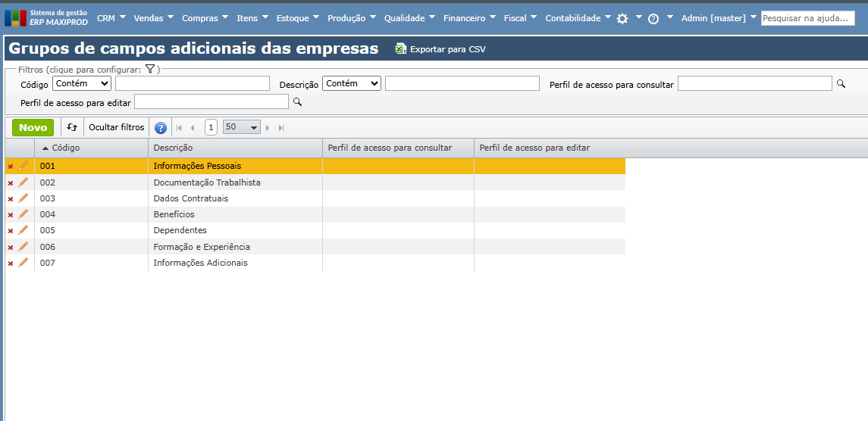Screen dimensions: 868x421
Task: Click the green Novo button
Action: pyautogui.click(x=33, y=127)
